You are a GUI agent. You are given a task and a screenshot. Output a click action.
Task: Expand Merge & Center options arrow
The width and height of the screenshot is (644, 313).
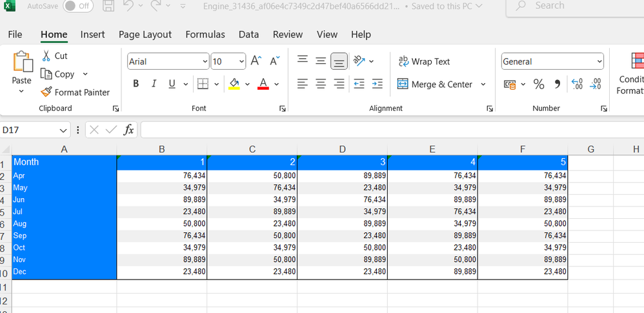click(x=483, y=84)
